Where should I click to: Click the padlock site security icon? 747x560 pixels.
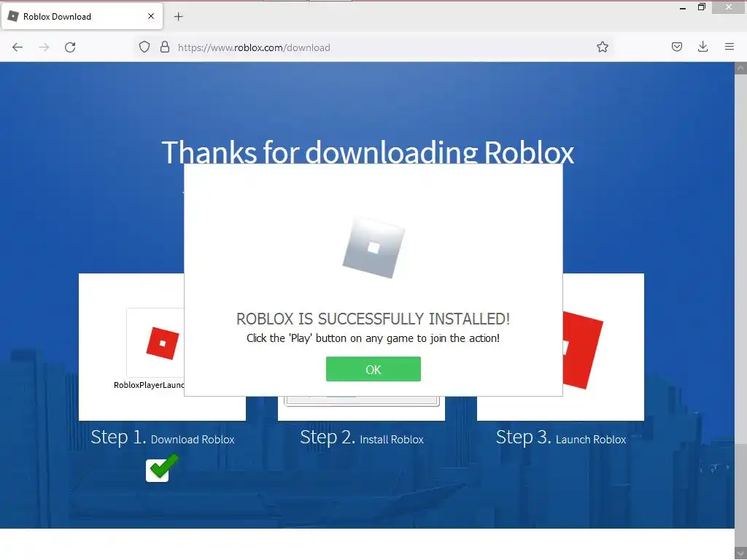(x=165, y=47)
